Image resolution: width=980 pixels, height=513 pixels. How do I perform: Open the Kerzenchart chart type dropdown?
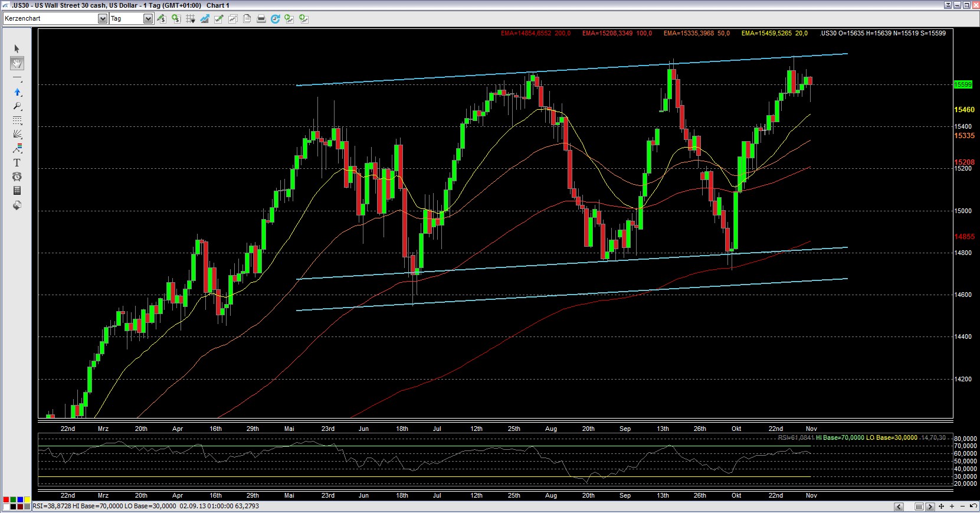click(102, 19)
